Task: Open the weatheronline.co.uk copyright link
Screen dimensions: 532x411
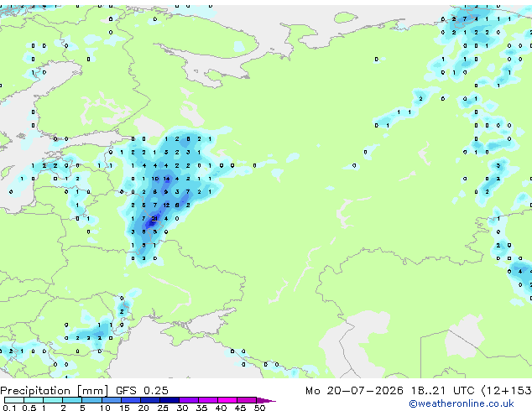Action: [462, 403]
